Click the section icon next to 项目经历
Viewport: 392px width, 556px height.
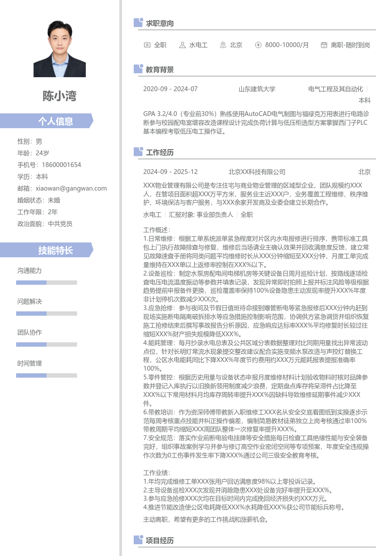(138, 540)
